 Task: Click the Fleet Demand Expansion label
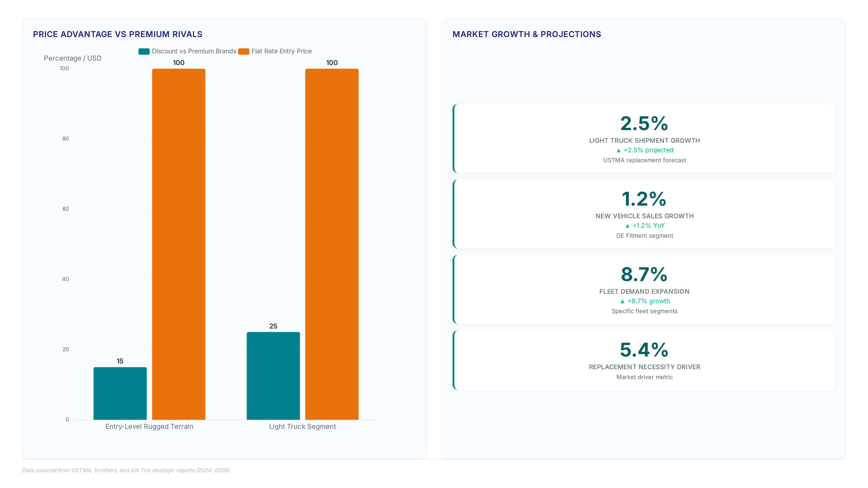(644, 292)
